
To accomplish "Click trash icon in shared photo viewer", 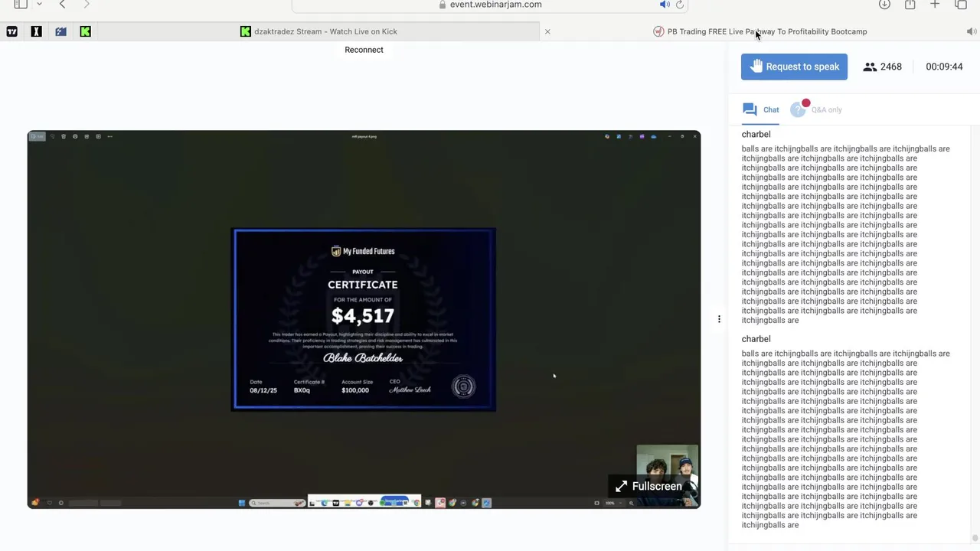I will 64,136.
